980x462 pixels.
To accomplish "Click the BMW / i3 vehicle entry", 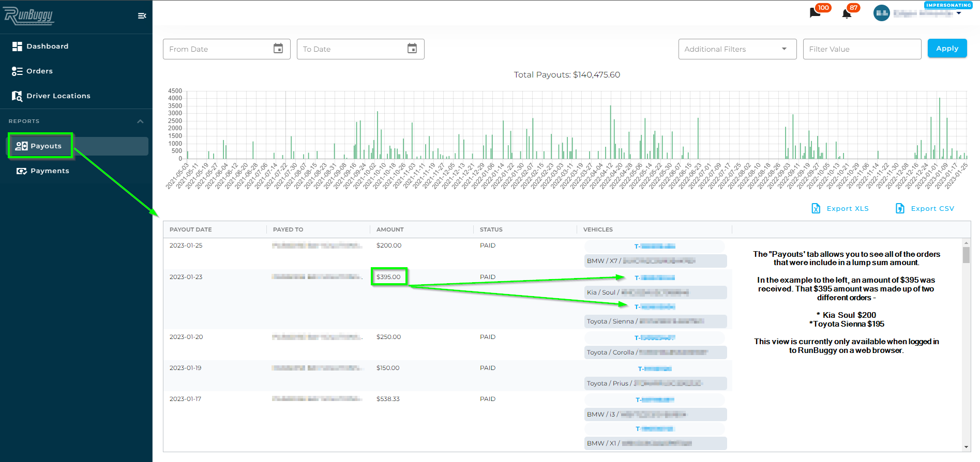I will (x=656, y=414).
